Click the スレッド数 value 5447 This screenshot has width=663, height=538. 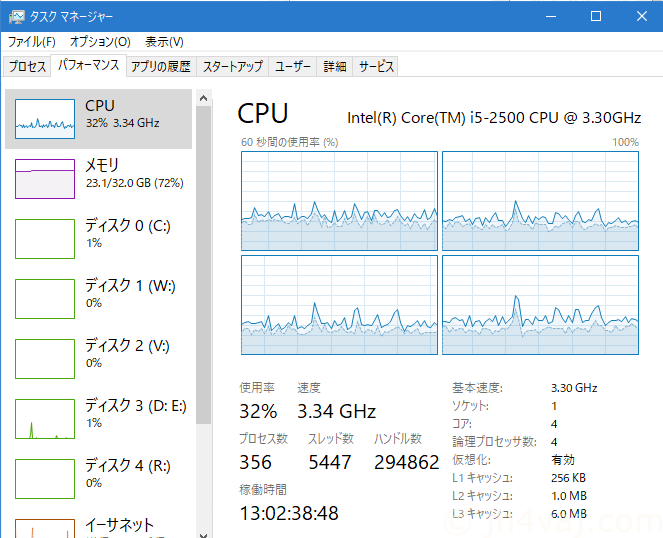coord(330,462)
